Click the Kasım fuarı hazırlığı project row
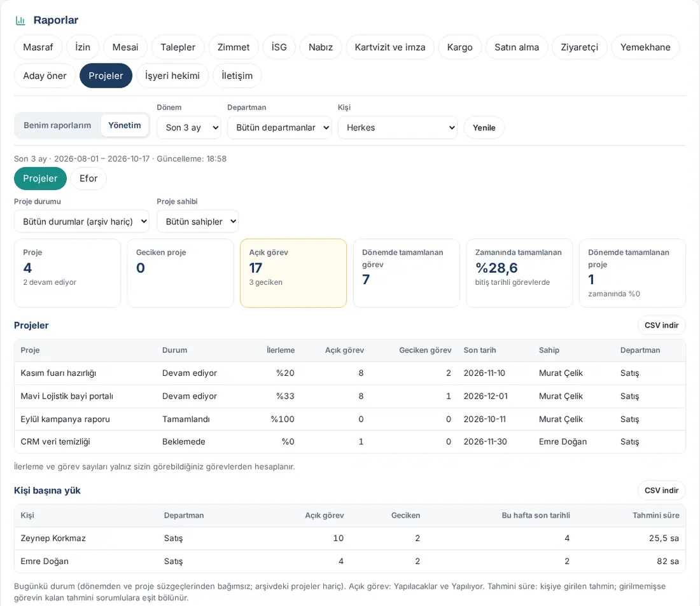 (349, 373)
